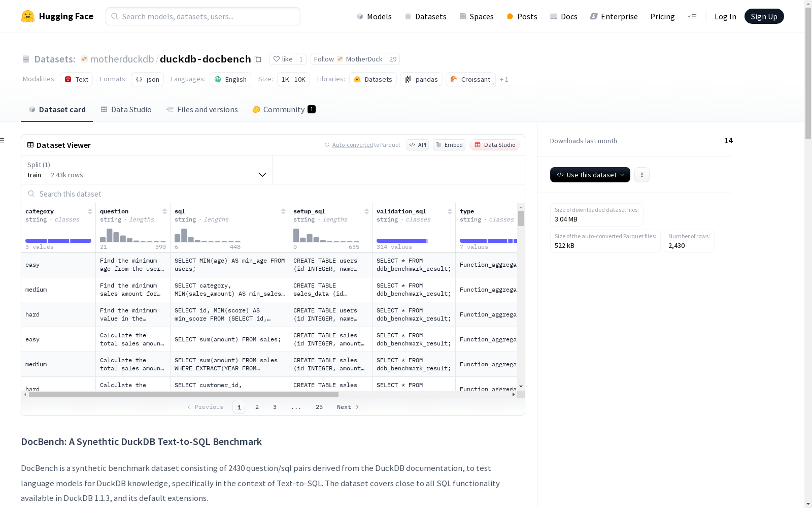The width and height of the screenshot is (812, 508).
Task: Click the Embed button
Action: [x=449, y=145]
